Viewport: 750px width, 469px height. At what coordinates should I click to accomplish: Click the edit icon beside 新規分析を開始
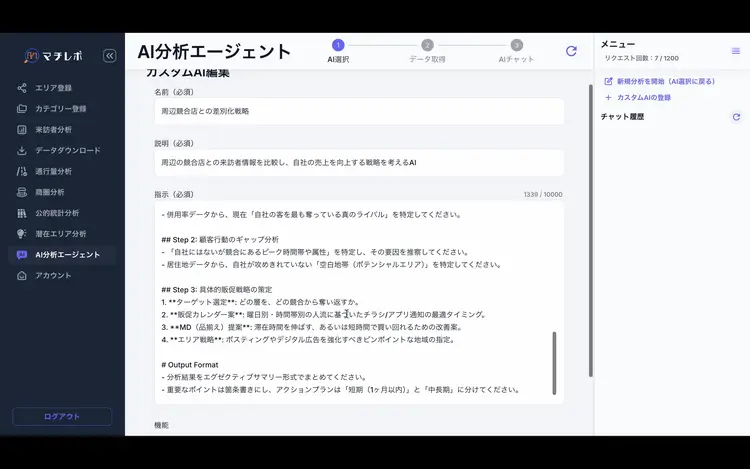click(x=608, y=81)
